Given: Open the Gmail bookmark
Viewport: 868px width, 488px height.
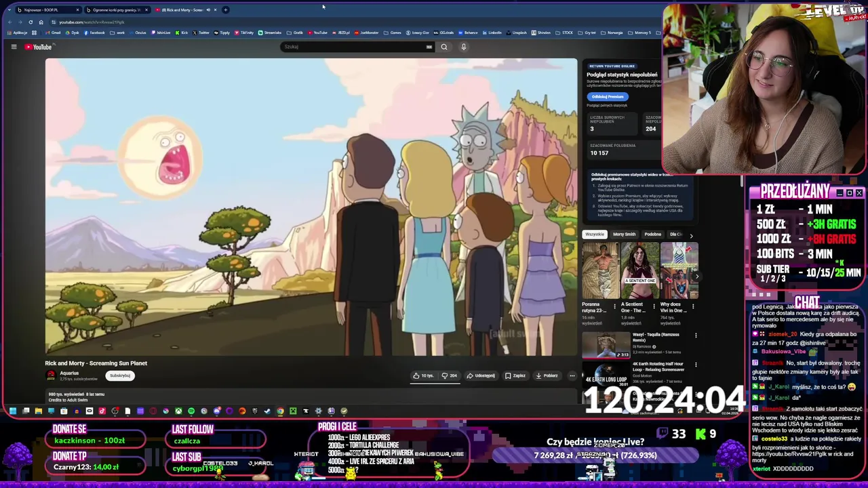Looking at the screenshot, I should [53, 33].
